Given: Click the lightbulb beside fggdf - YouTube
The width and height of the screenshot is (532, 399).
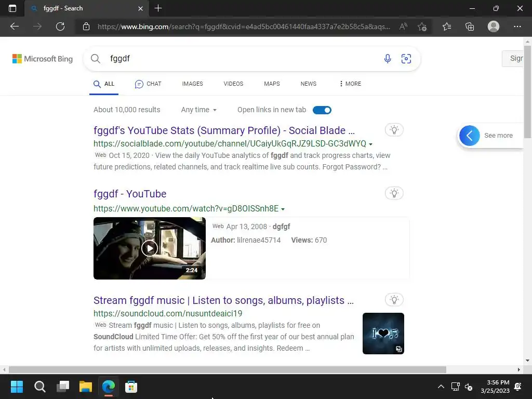Looking at the screenshot, I should [x=394, y=193].
